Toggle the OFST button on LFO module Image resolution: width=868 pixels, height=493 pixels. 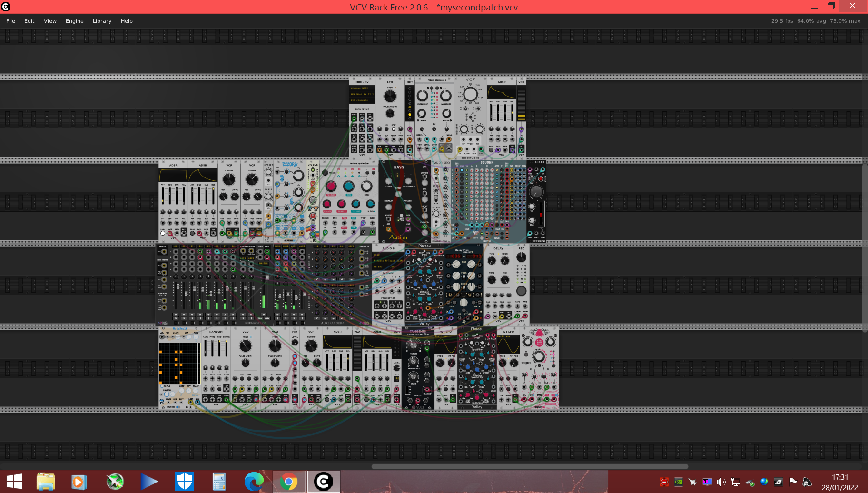[x=394, y=129]
